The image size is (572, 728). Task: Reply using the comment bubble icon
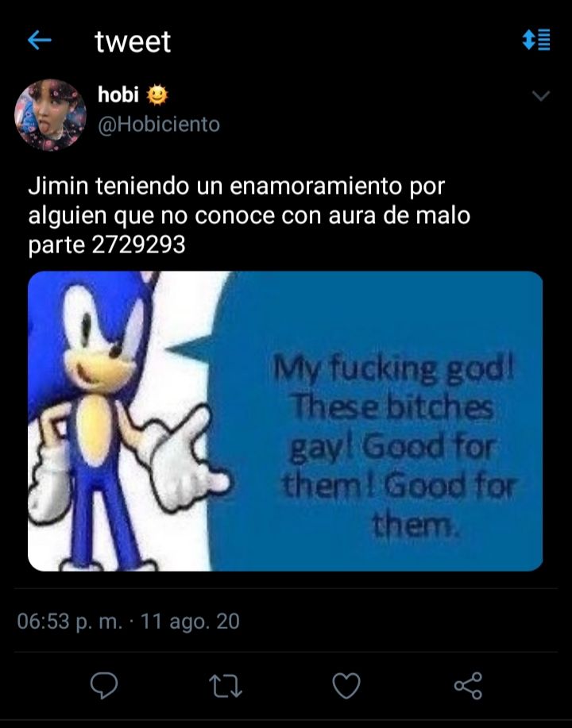tap(104, 685)
